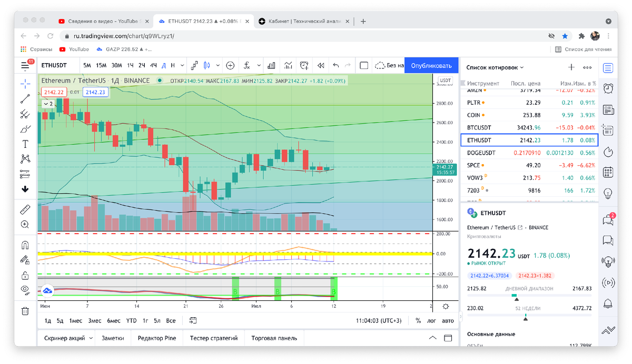Open the Тестер стратегий tab

point(214,338)
